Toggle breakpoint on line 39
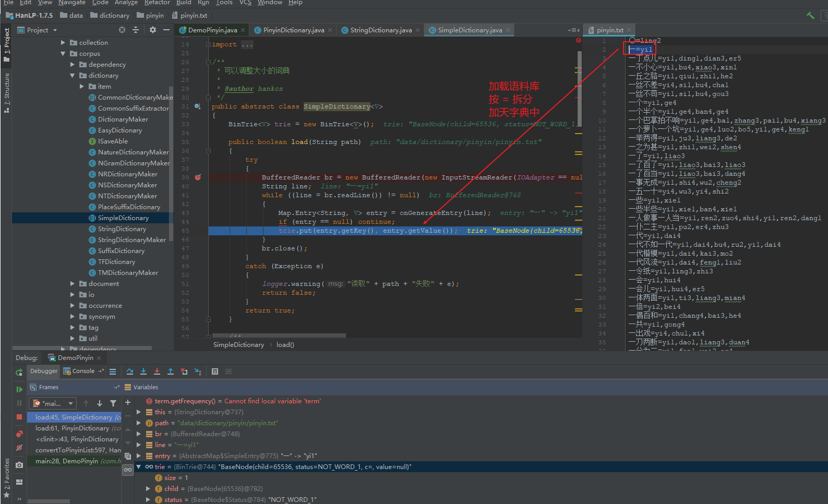This screenshot has width=828, height=504. [198, 177]
